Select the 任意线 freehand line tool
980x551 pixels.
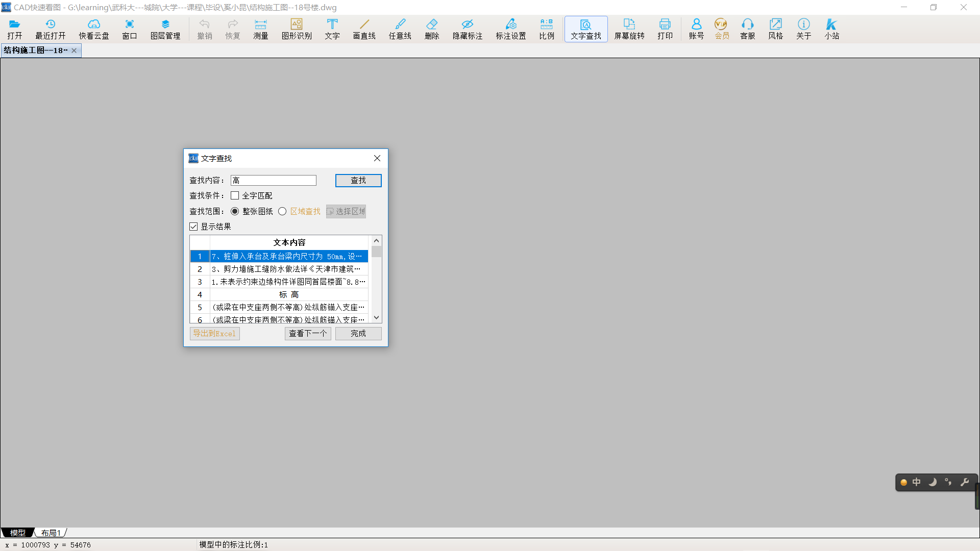400,29
